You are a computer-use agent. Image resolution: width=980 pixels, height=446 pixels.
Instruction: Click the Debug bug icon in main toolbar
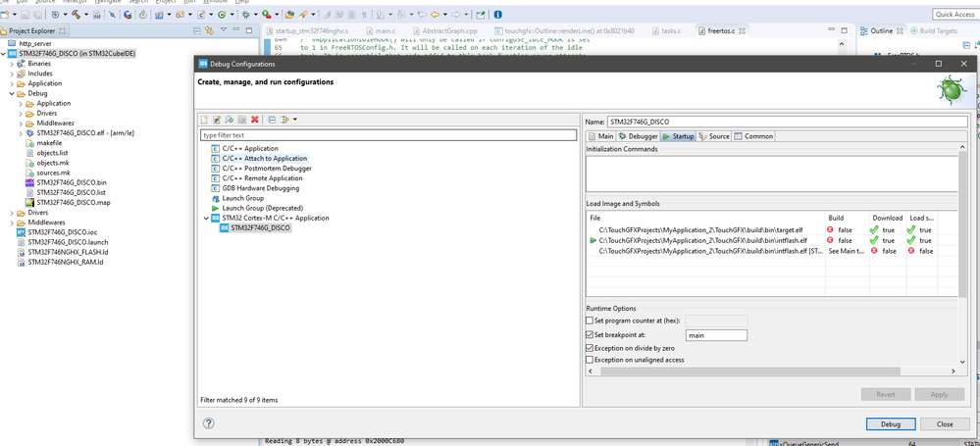pos(245,14)
